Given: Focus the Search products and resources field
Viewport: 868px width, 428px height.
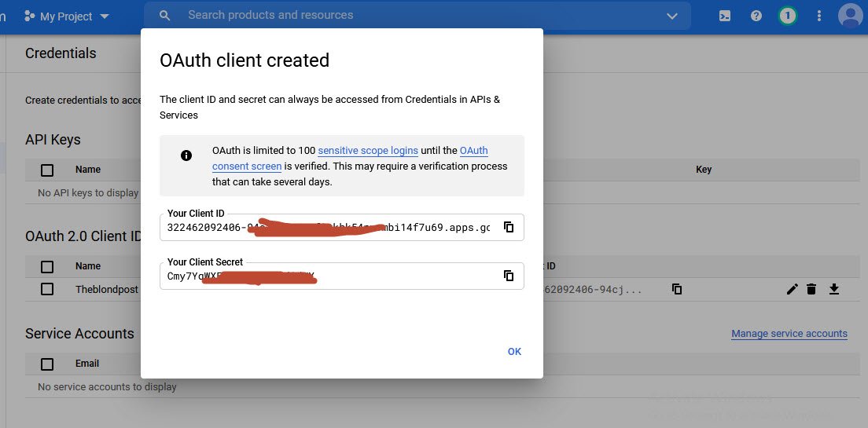Looking at the screenshot, I should (417, 16).
